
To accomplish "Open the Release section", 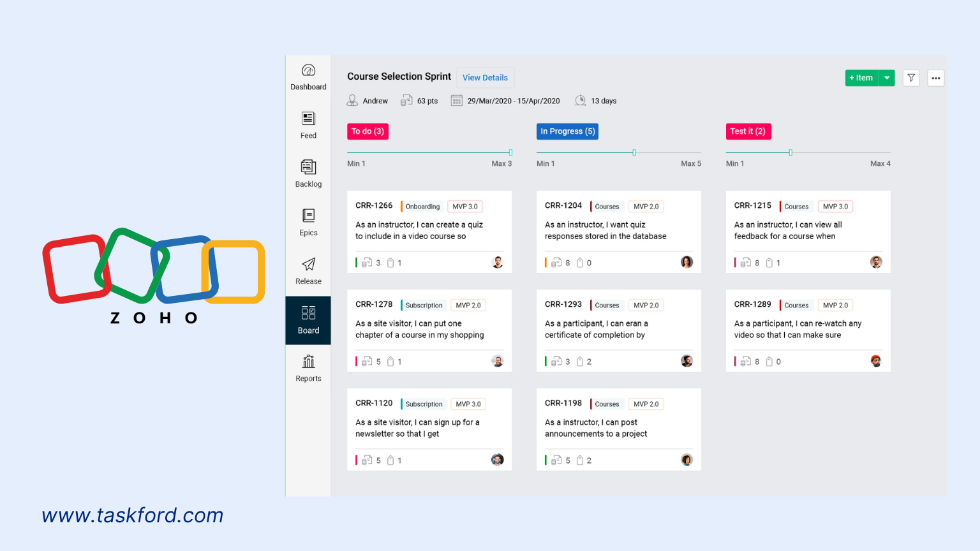I will pos(308,267).
